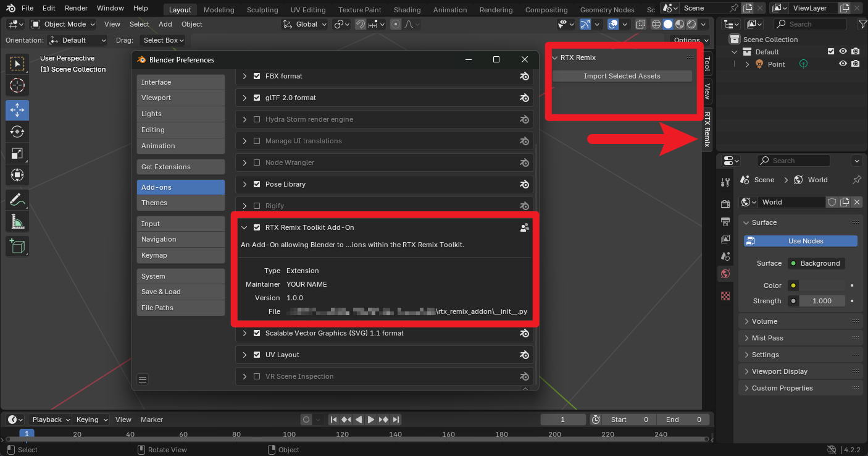
Task: Select the Cursor tool in toolbar
Action: click(17, 85)
